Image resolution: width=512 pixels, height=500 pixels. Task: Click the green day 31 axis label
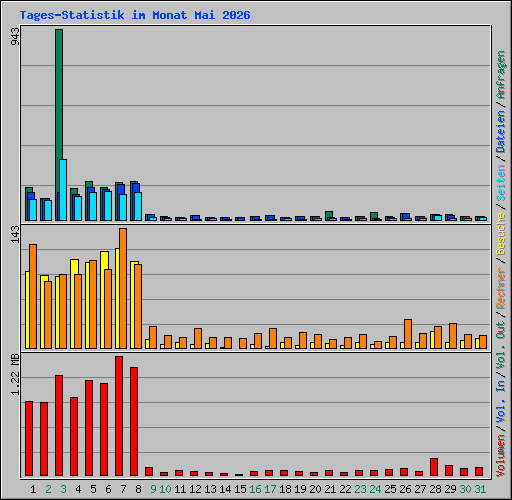pyautogui.click(x=480, y=489)
